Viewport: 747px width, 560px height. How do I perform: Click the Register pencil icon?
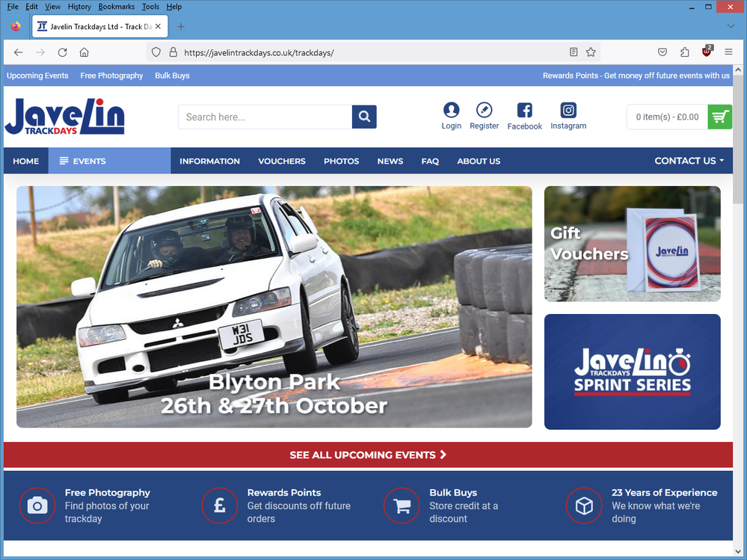coord(484,110)
